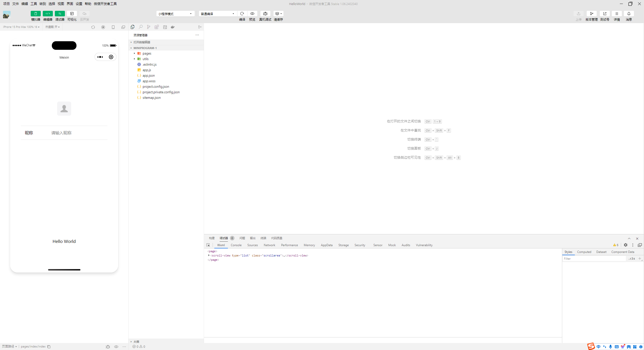
Task: Open project.private.config.json file
Action: point(166,92)
